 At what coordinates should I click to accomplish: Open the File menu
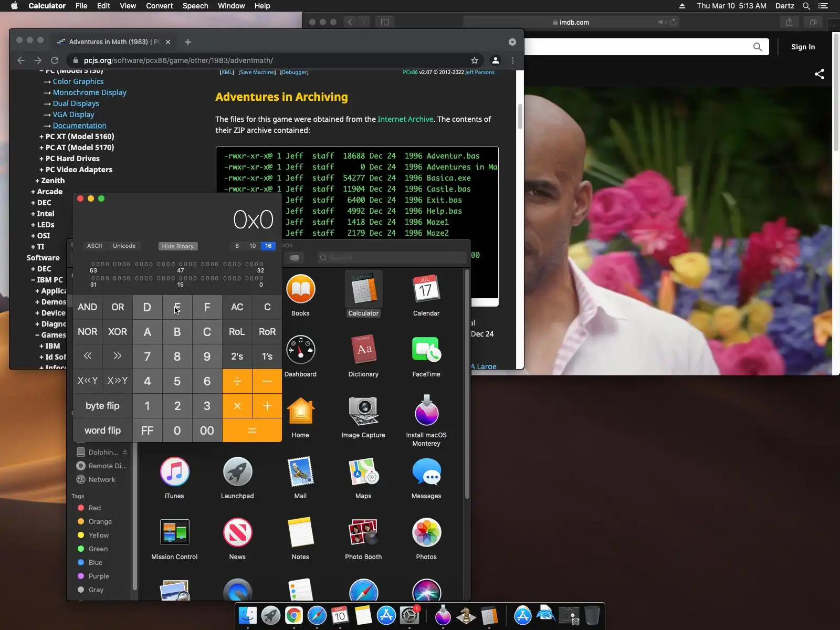tap(81, 6)
